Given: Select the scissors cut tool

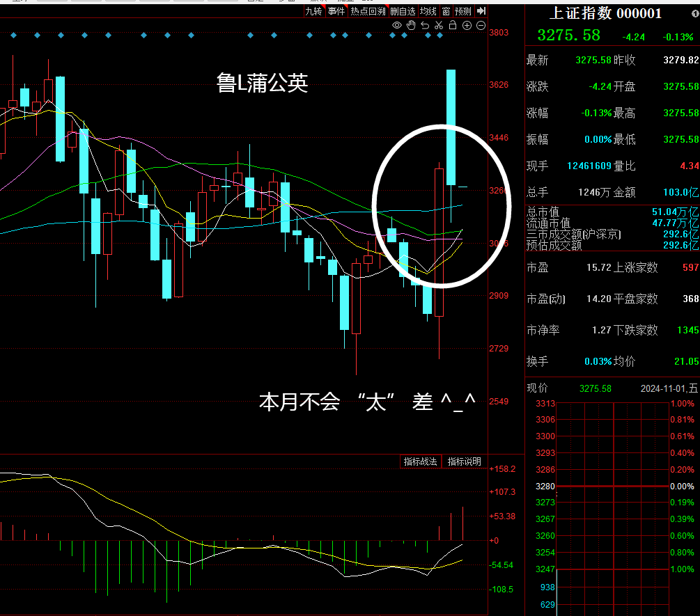Looking at the screenshot, I should pyautogui.click(x=439, y=26).
